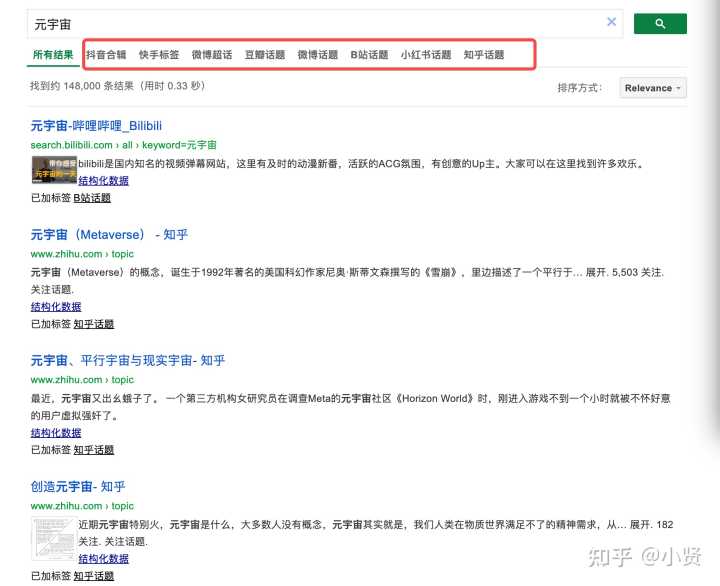Image resolution: width=720 pixels, height=586 pixels.
Task: Select the 所有结果 tab
Action: point(53,55)
